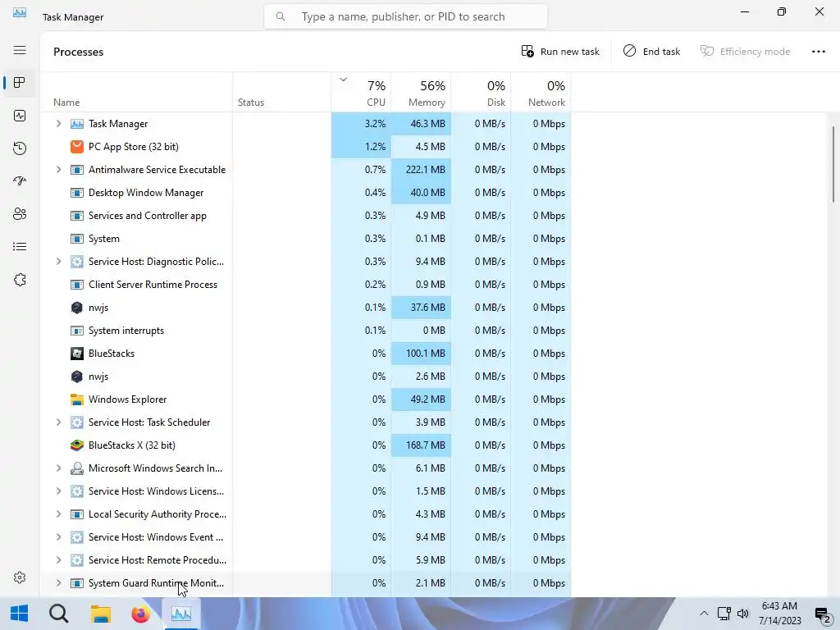This screenshot has height=630, width=840.
Task: Click the vertical scrollbar thumb
Action: pos(833,164)
